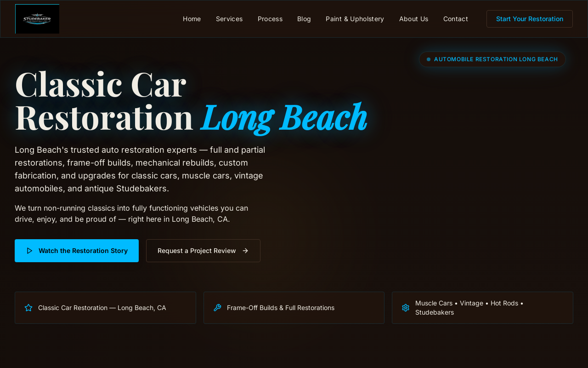Open Paint & Upholstery page

(355, 19)
